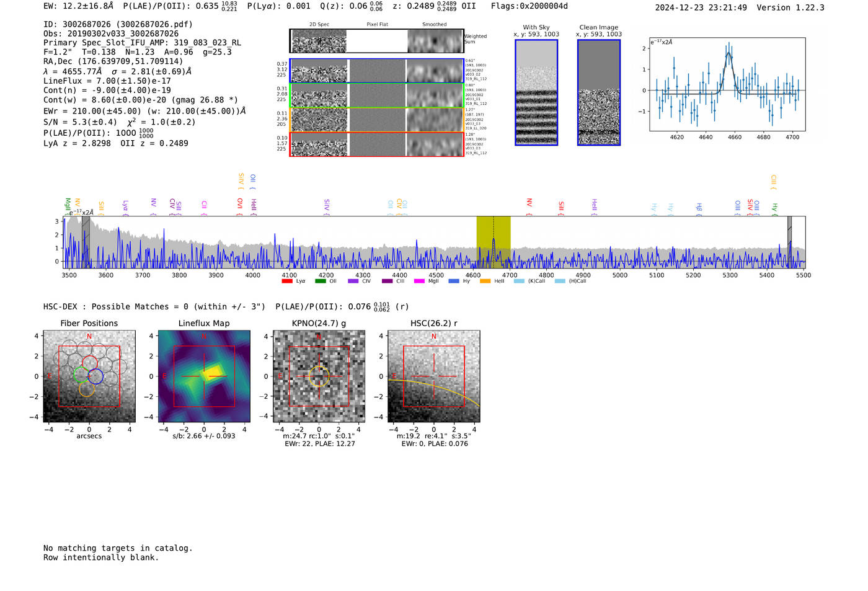Screen dimensions: 868x591
Task: Click the Gaussian emission line fit plot
Action: tap(727, 84)
